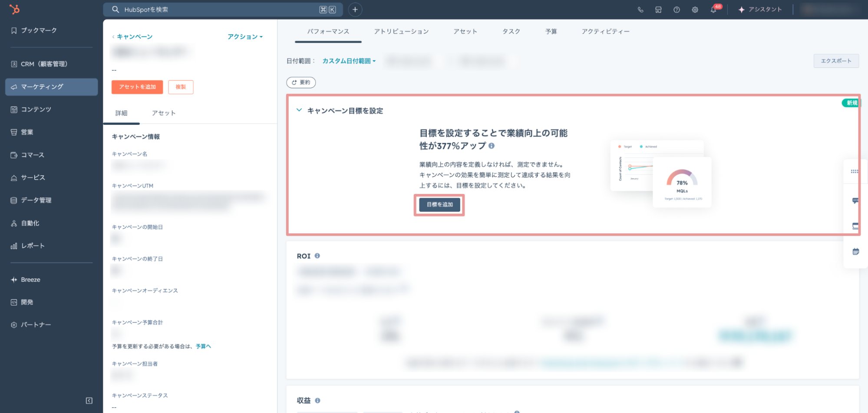
Task: Switch to the 予算 tab
Action: pos(551,31)
